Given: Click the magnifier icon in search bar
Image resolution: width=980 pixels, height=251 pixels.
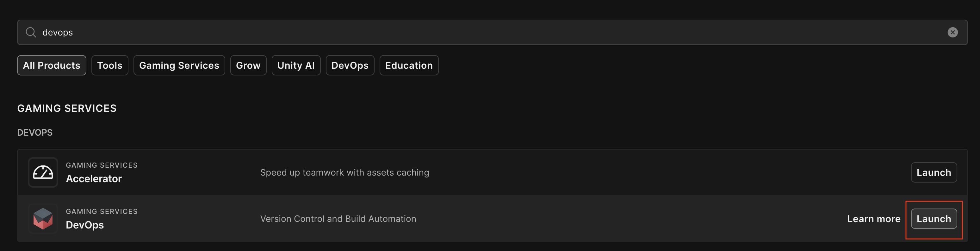Looking at the screenshot, I should pos(31,32).
